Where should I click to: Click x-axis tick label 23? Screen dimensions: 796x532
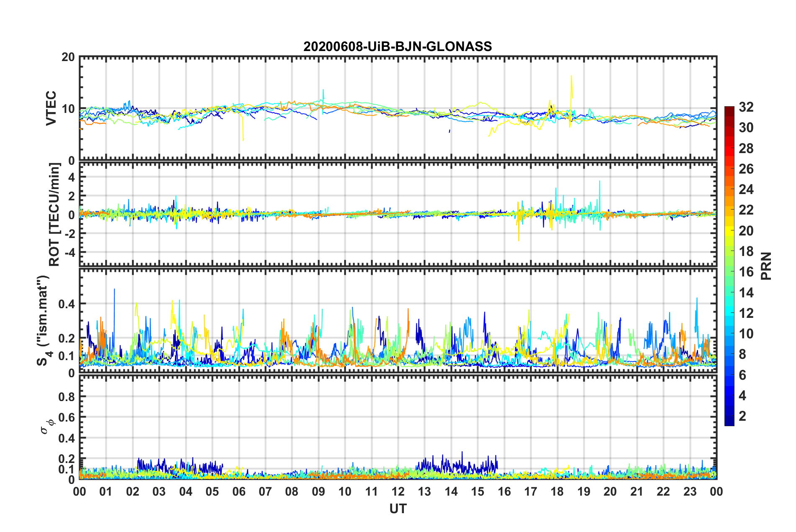click(x=690, y=491)
